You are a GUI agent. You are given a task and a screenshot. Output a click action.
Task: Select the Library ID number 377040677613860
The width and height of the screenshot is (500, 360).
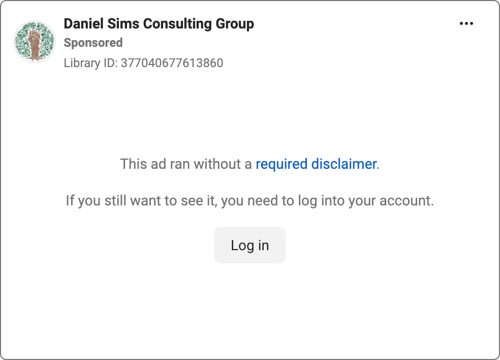pos(172,63)
